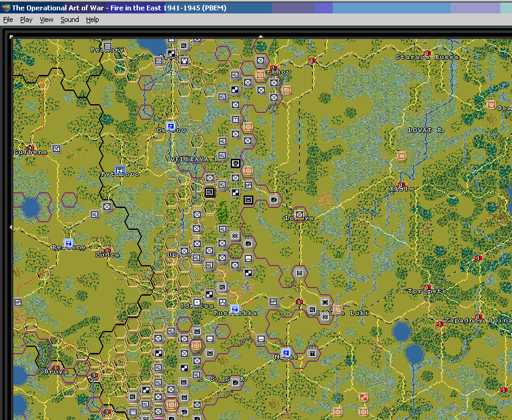Select the unit on the S. S. R. label
Image resolution: width=512 pixels, height=420 pixels.
coord(235,382)
